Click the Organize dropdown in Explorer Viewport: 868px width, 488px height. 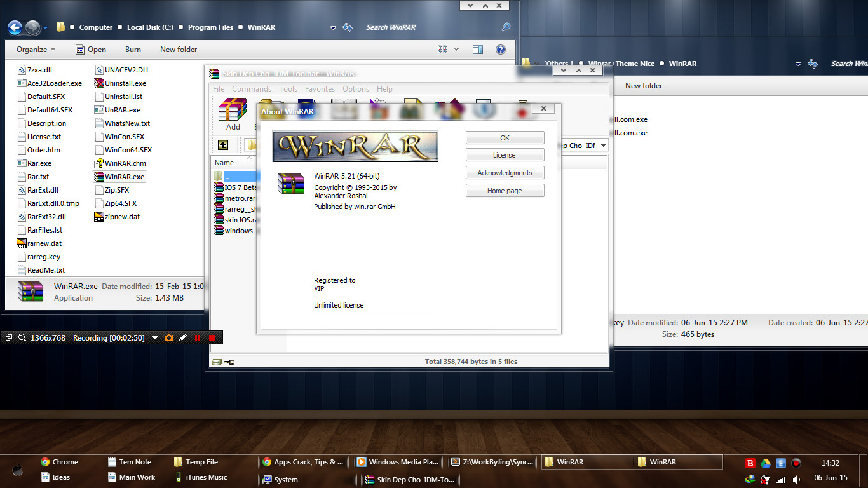tap(36, 50)
